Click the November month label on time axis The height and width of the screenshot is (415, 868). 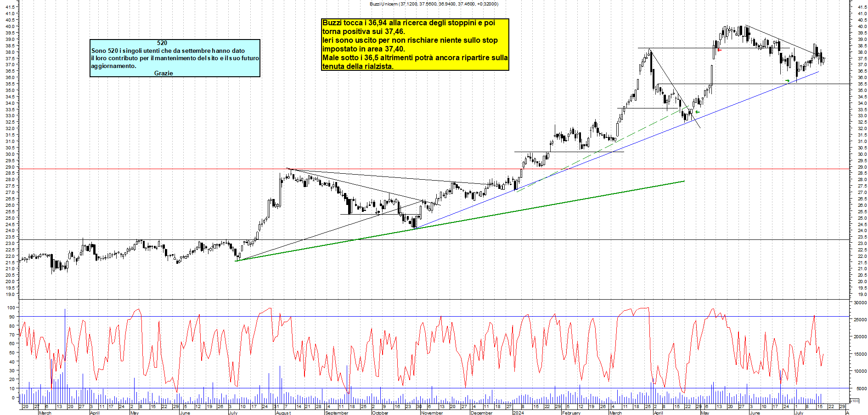coord(432,413)
